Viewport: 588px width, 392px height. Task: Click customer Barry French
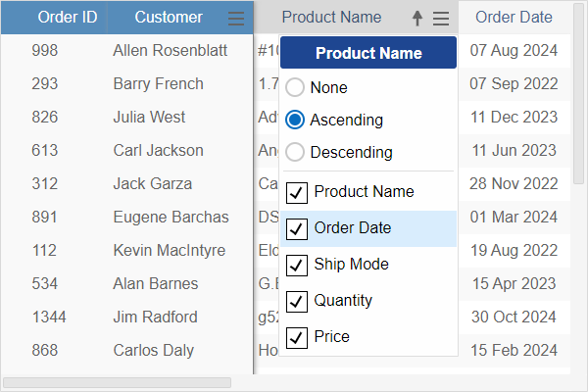tap(158, 83)
